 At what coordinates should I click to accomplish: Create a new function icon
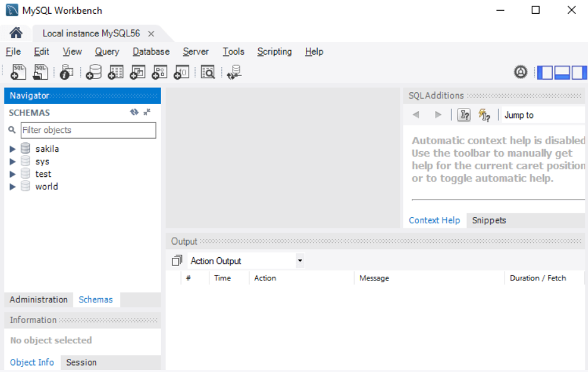pyautogui.click(x=182, y=72)
